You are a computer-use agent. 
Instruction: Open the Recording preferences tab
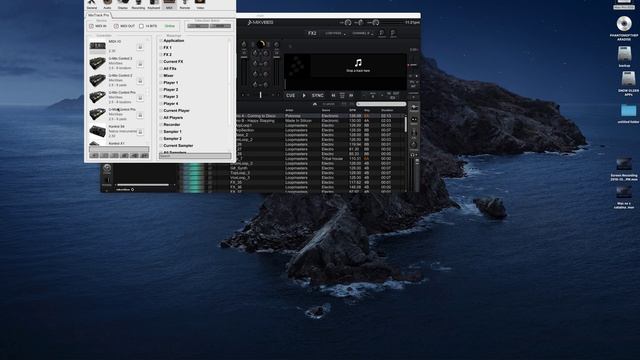[x=138, y=4]
